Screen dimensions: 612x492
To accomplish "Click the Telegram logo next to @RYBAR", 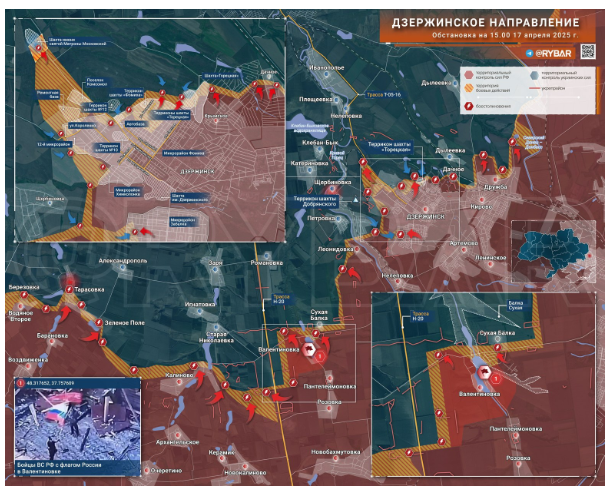I will click(x=529, y=53).
